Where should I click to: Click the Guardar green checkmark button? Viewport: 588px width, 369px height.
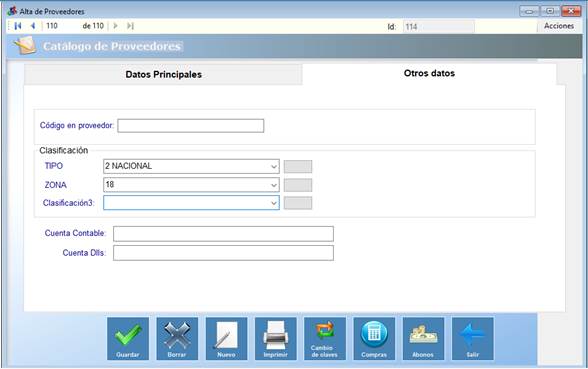pyautogui.click(x=128, y=339)
